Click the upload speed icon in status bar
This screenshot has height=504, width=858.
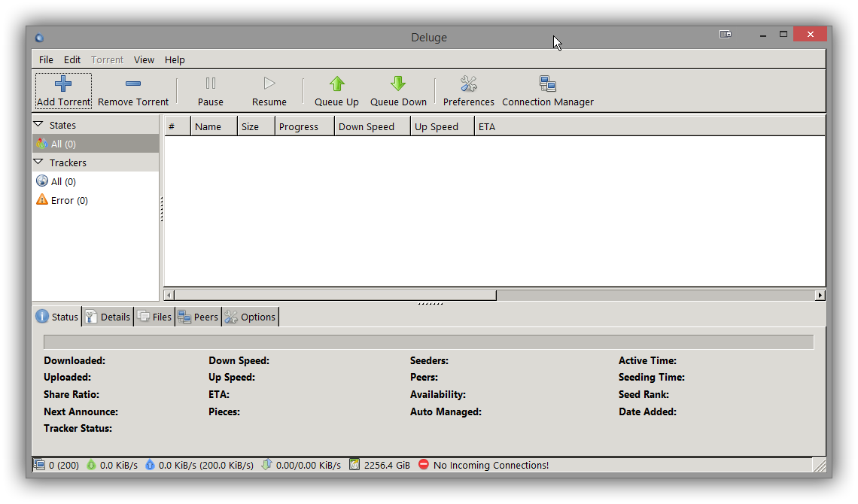(150, 465)
